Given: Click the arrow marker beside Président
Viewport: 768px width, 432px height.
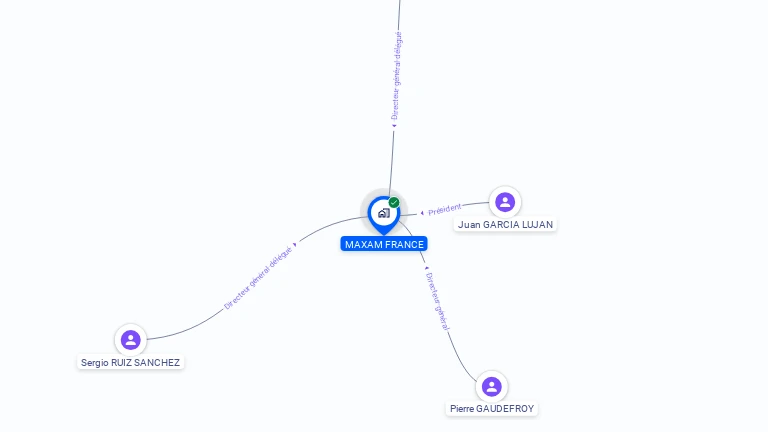Looking at the screenshot, I should click(x=422, y=213).
